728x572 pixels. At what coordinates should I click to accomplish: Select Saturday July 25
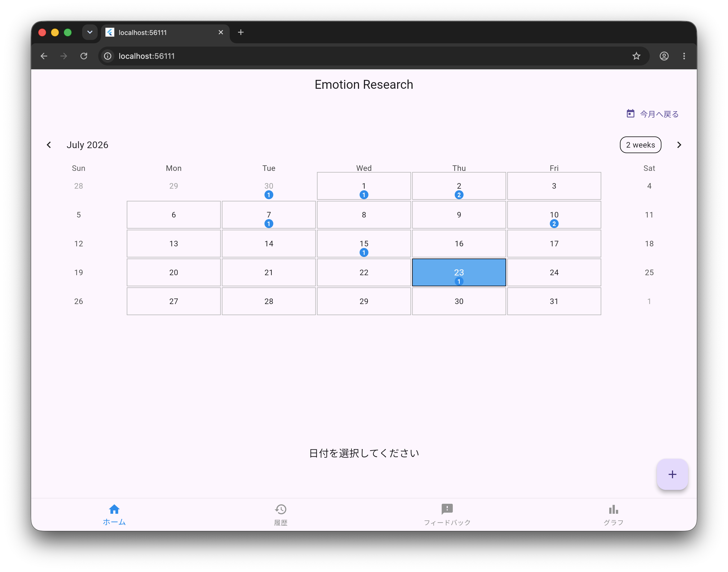click(x=649, y=272)
